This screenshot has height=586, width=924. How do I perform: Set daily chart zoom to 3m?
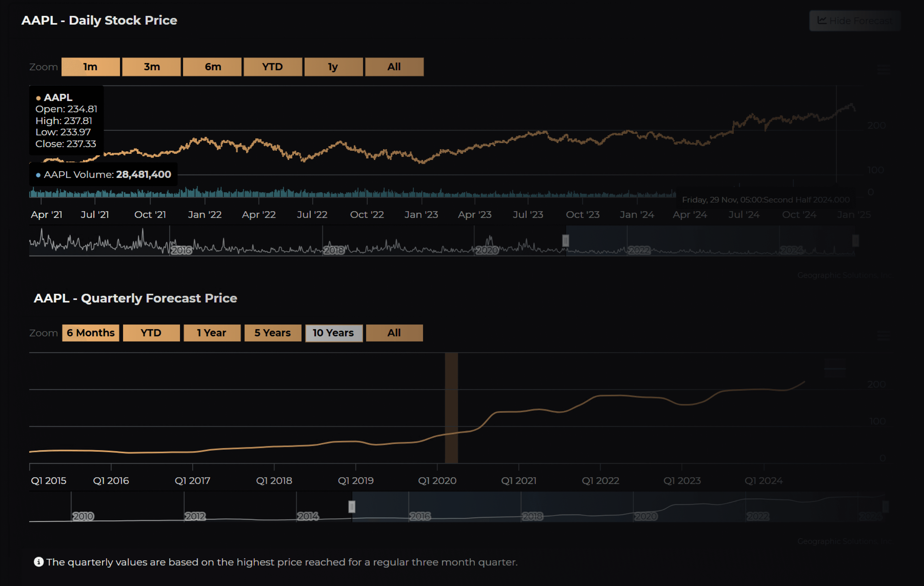click(152, 67)
